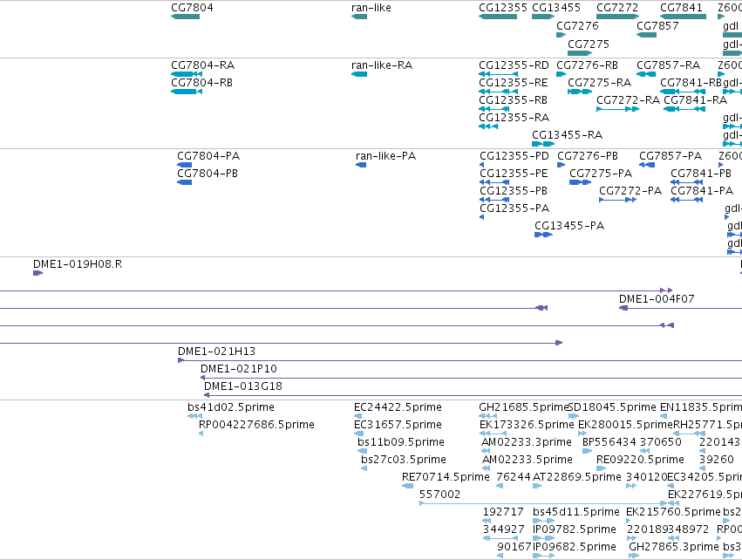The height and width of the screenshot is (560, 742).
Task: Select transcript CG7272-RA
Action: [x=618, y=109]
